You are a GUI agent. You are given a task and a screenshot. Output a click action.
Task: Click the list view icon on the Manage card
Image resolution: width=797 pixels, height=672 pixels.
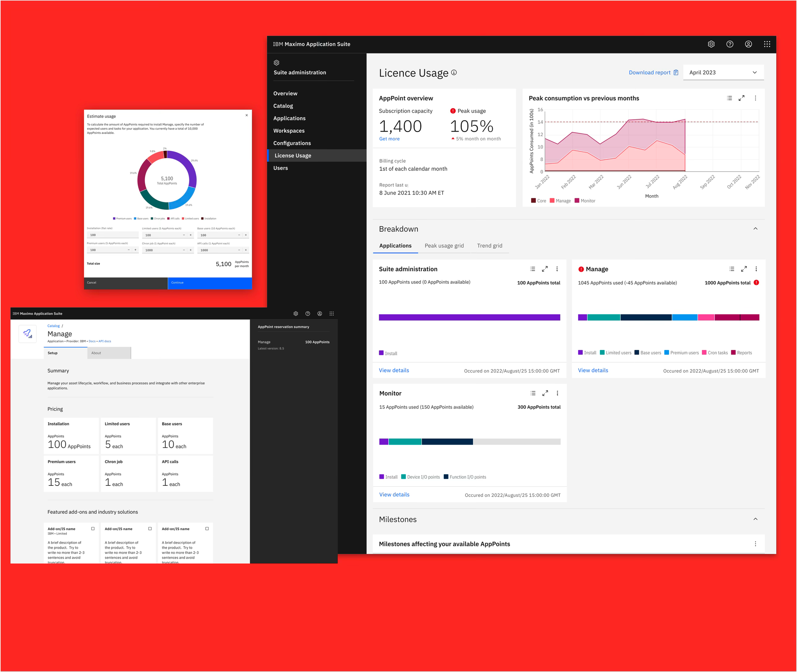click(x=732, y=269)
